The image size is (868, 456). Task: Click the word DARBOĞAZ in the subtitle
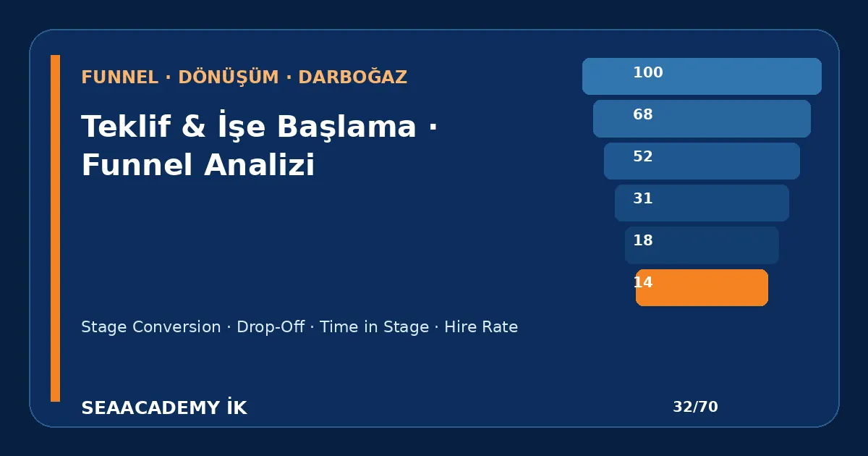(x=353, y=77)
